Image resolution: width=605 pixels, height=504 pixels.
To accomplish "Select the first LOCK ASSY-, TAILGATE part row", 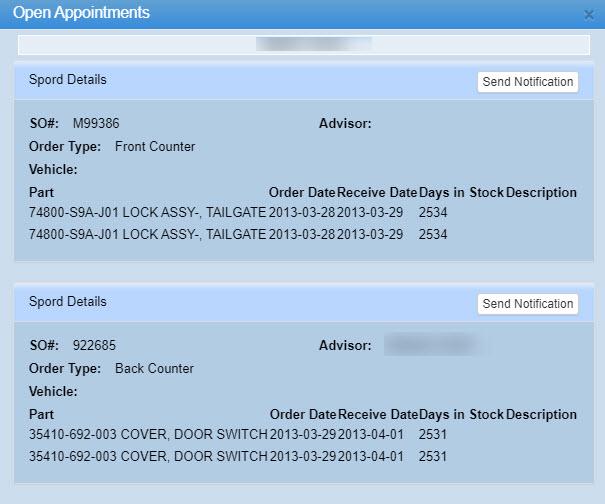I will click(148, 213).
